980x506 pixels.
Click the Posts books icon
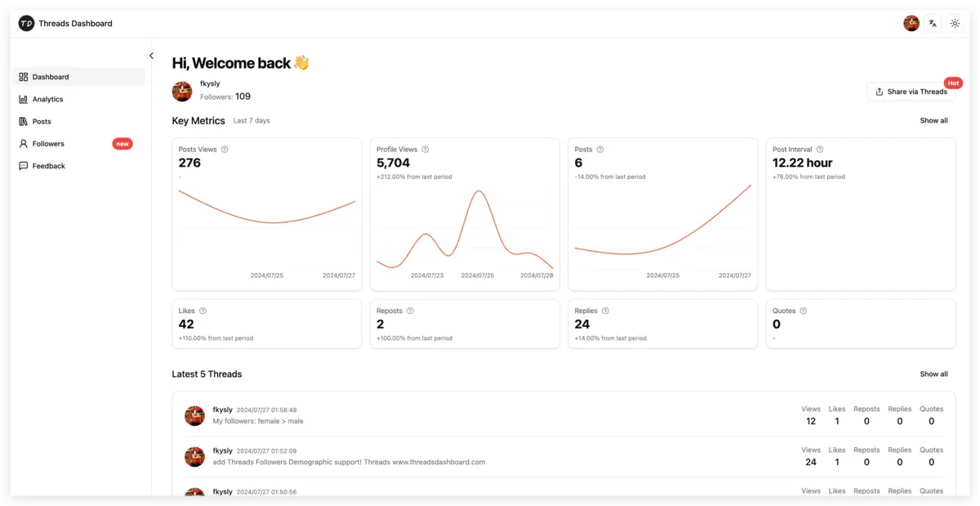pos(24,121)
